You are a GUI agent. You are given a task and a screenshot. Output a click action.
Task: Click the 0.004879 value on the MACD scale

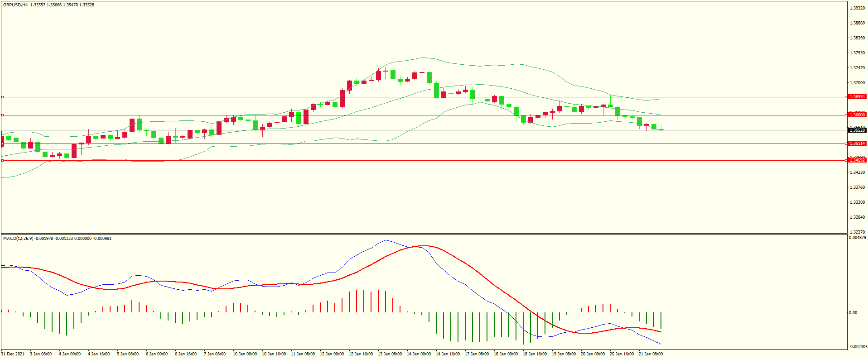(x=857, y=238)
